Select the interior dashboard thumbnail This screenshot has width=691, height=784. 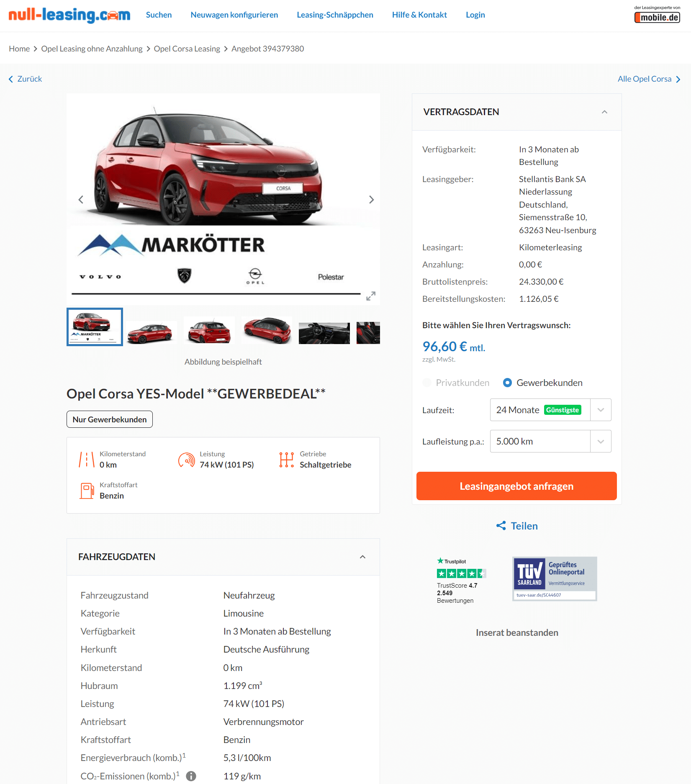tap(324, 333)
